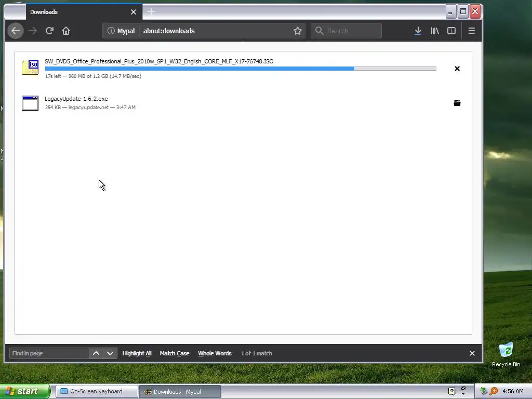Open the browser home page

click(x=66, y=31)
